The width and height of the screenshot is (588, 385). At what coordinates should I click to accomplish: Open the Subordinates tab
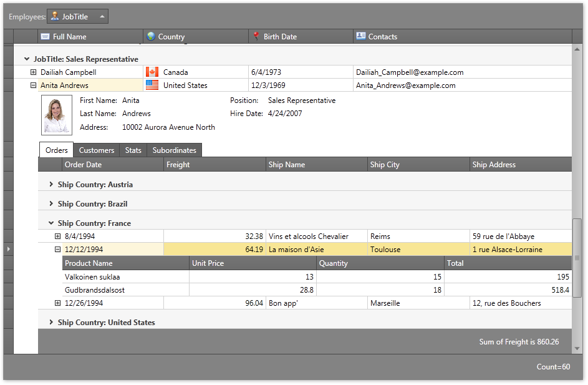click(174, 150)
